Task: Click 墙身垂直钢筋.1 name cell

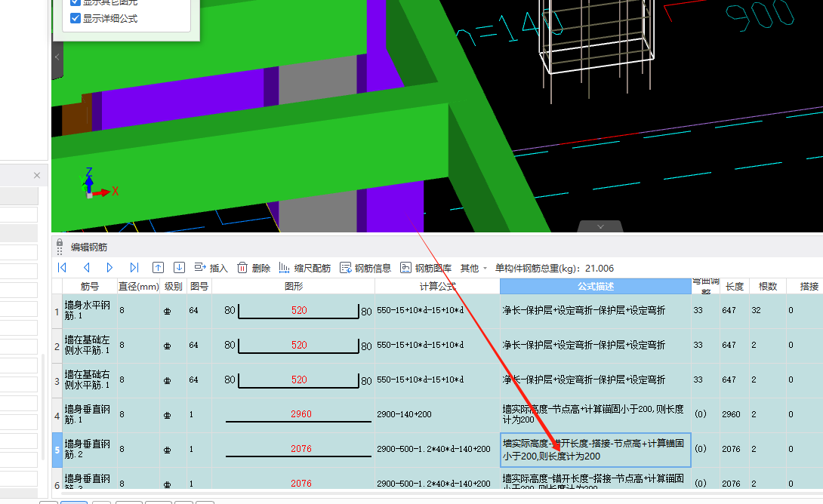Action: point(90,415)
